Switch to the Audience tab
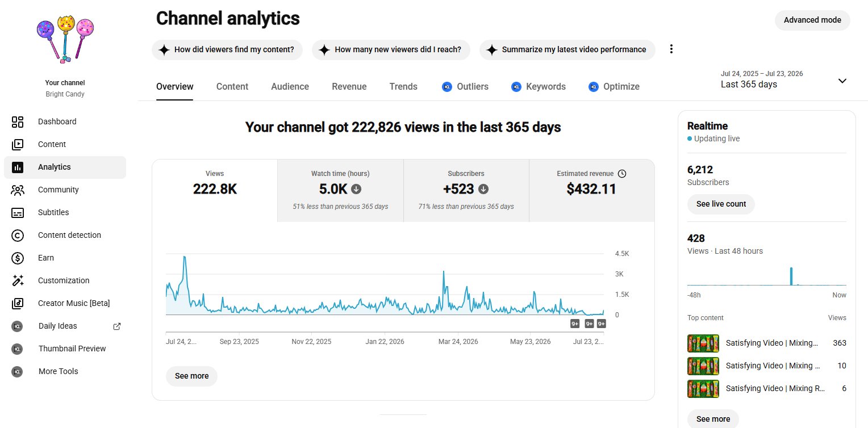Screen dimensions: 868x428 tap(290, 86)
